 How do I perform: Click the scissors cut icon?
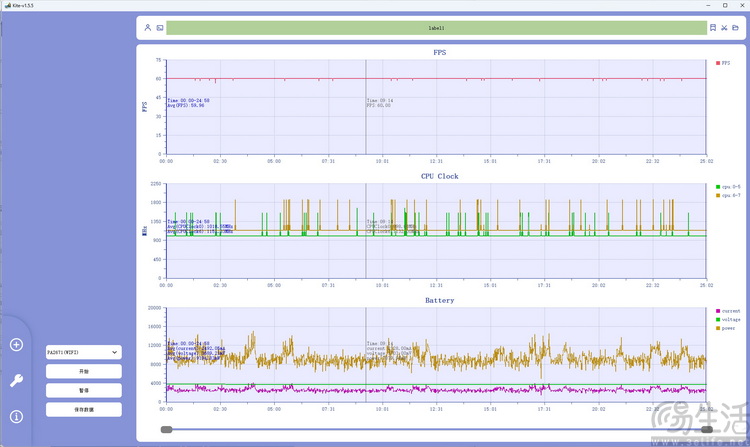pyautogui.click(x=724, y=28)
